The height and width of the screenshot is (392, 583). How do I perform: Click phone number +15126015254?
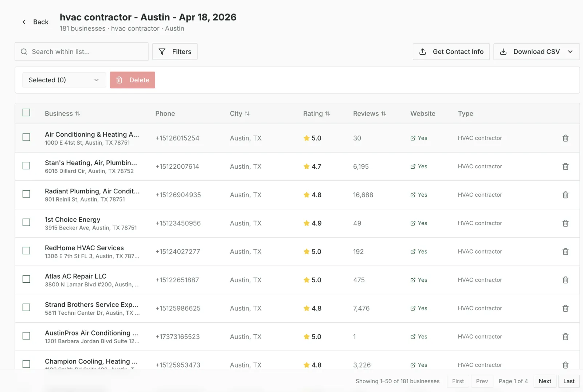[177, 138]
